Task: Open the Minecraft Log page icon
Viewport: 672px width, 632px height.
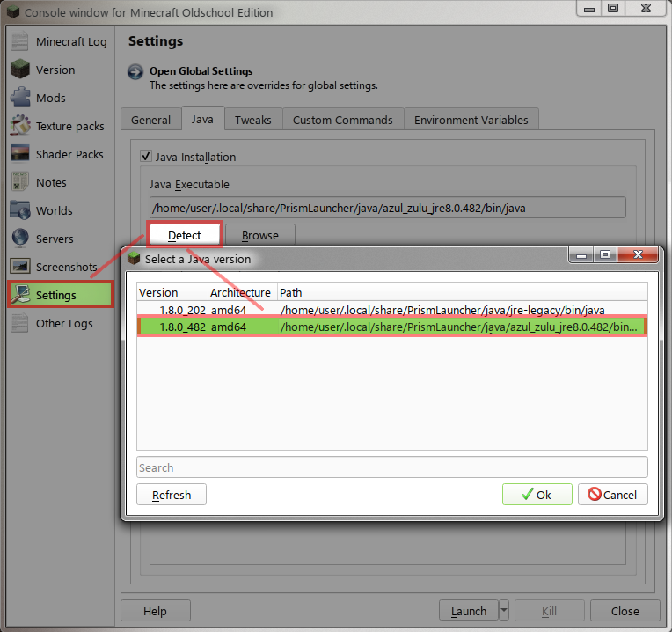Action: coord(20,42)
